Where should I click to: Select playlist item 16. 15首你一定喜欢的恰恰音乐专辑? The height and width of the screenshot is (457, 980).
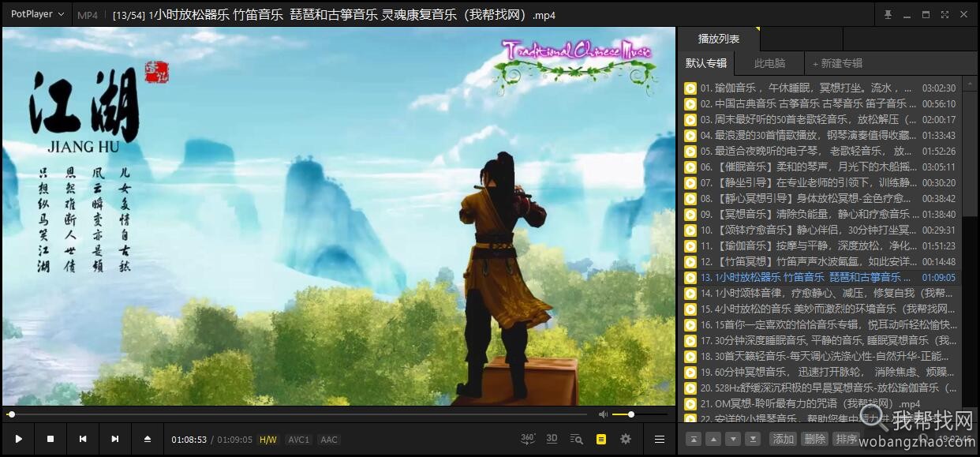click(x=820, y=324)
